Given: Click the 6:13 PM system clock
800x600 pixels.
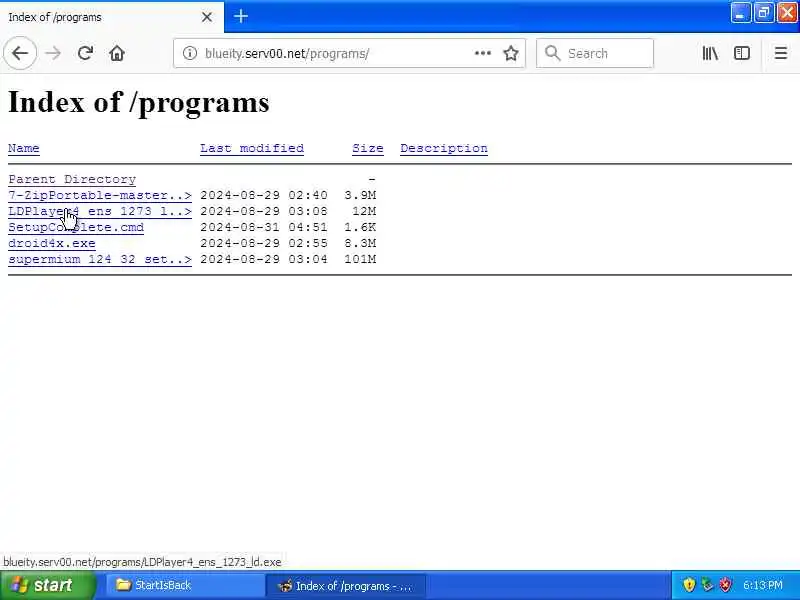Looking at the screenshot, I should (763, 585).
